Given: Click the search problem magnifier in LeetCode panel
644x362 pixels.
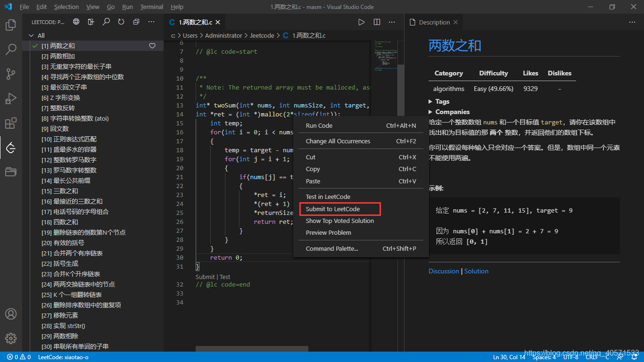Looking at the screenshot, I should (x=107, y=22).
